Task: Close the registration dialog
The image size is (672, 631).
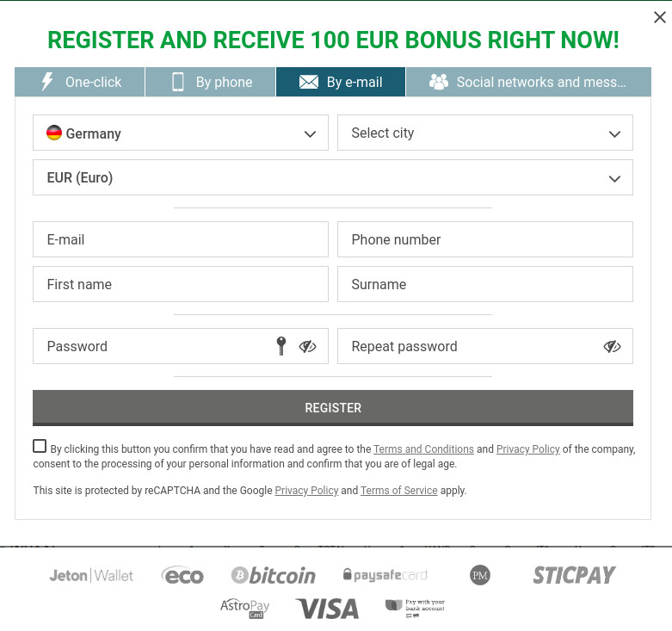Action: 660,17
